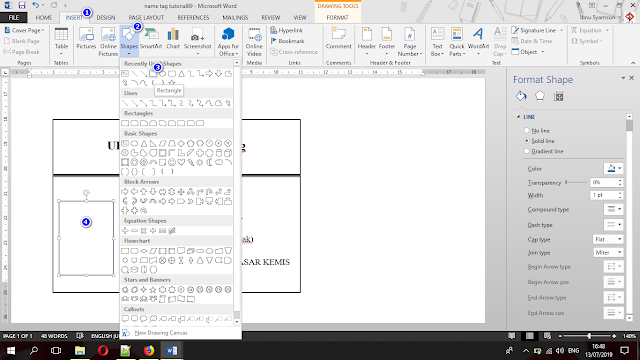Open the Join type Miter dropdown

[x=608, y=252]
